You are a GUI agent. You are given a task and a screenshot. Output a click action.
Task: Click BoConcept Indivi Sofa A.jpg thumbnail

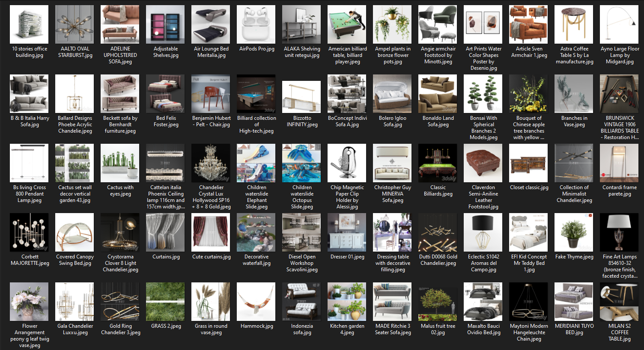pyautogui.click(x=347, y=94)
